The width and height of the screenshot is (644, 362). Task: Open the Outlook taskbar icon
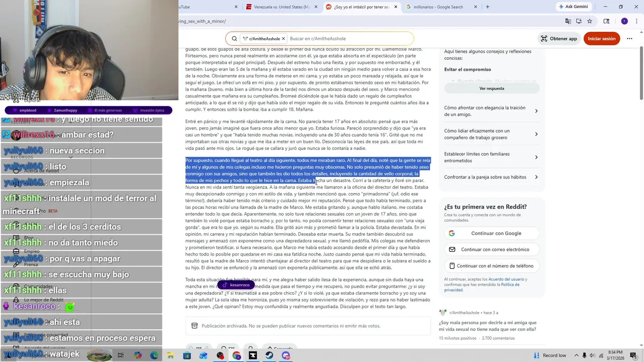[x=203, y=355]
